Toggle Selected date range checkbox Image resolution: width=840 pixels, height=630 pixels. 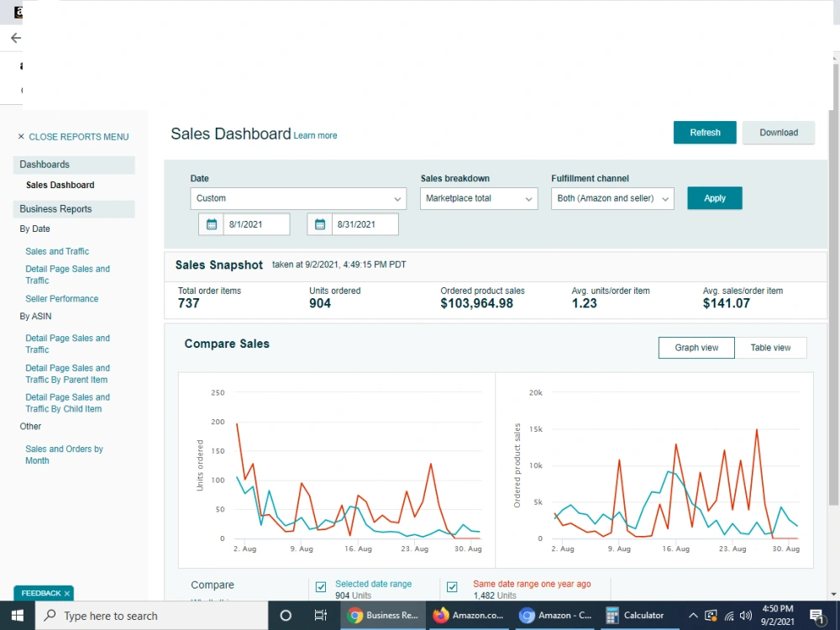[x=321, y=587]
